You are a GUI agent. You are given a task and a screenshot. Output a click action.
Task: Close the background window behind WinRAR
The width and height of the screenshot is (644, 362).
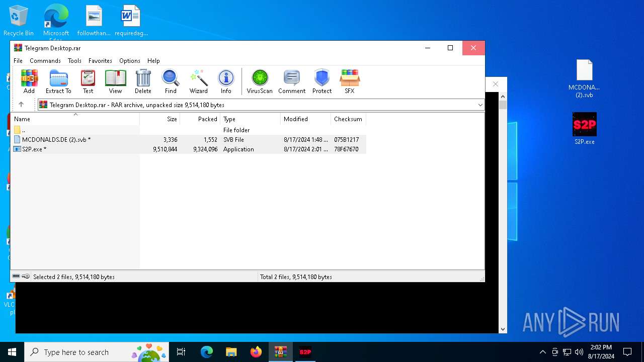[496, 84]
